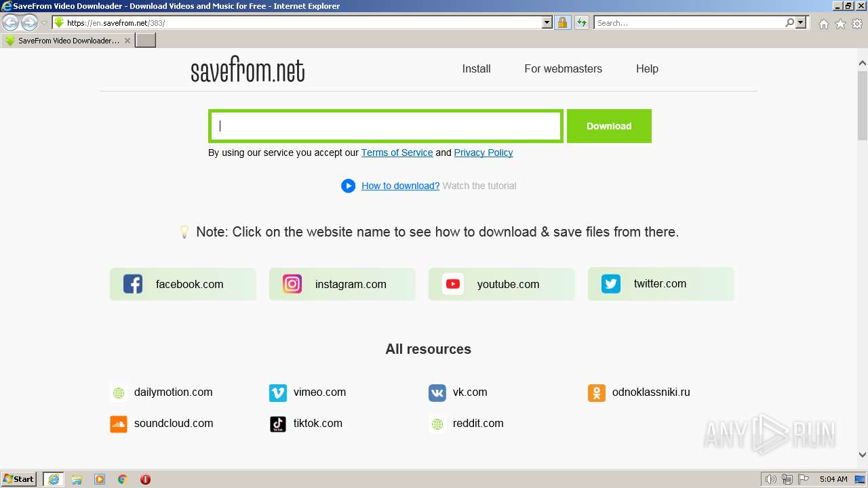Click the Vimeo logo icon
This screenshot has width=868, height=488.
[x=278, y=392]
